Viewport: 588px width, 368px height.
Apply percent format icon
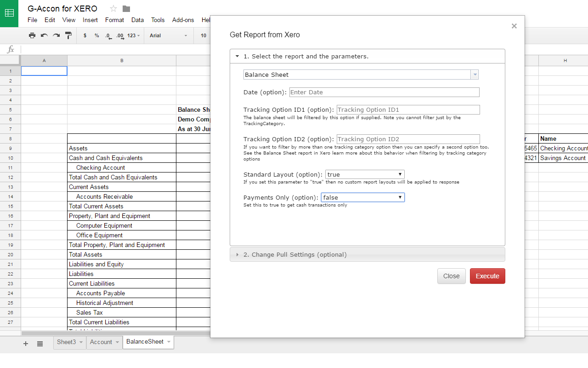97,35
